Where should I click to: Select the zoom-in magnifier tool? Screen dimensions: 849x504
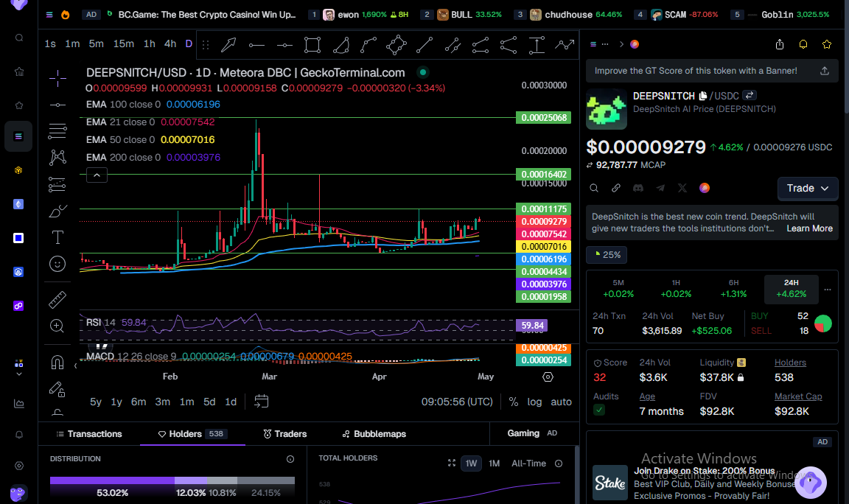(x=57, y=326)
